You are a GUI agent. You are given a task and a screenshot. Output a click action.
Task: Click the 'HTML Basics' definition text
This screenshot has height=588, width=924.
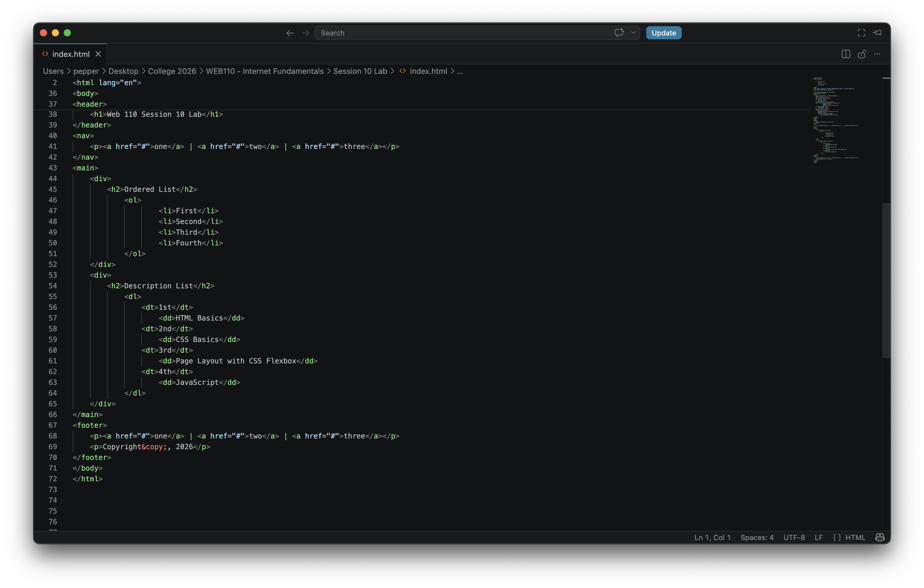(199, 318)
